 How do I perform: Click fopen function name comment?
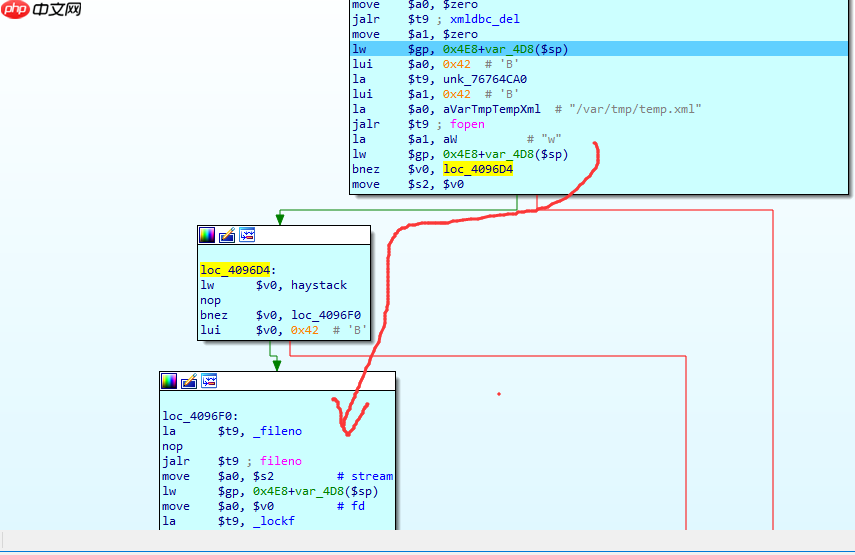[467, 124]
